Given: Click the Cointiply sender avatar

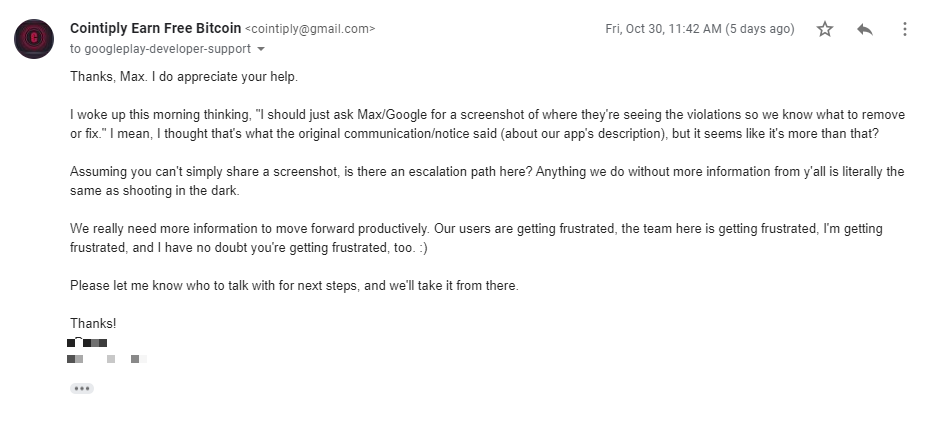Looking at the screenshot, I should (x=34, y=39).
